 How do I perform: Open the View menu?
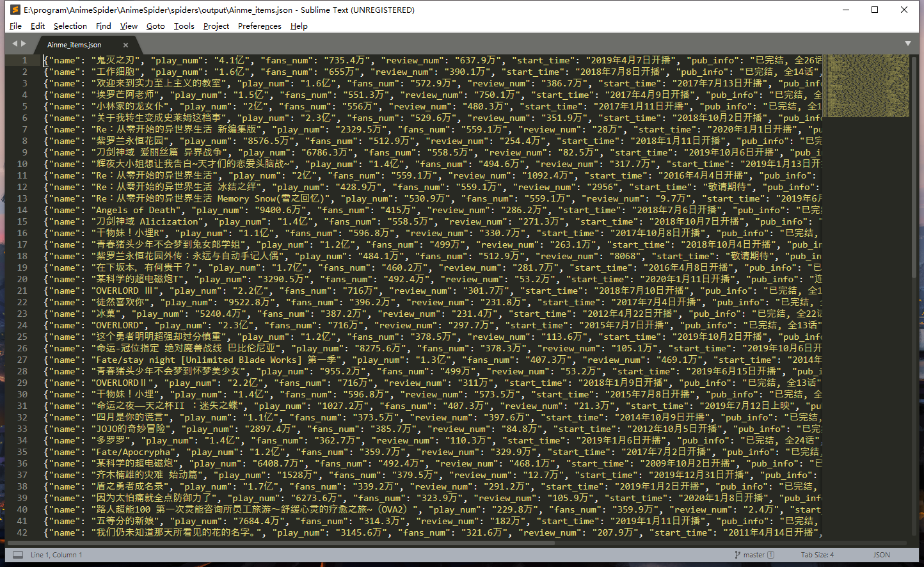tap(129, 26)
